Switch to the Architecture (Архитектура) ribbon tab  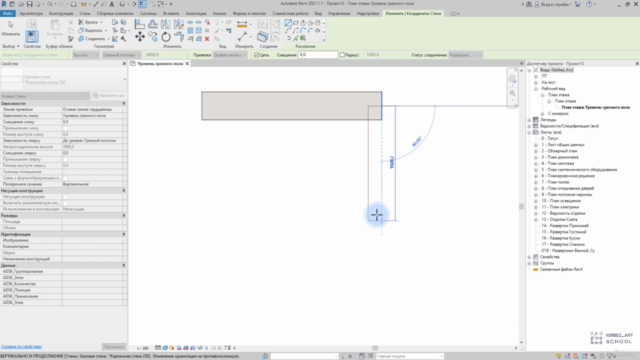click(31, 13)
